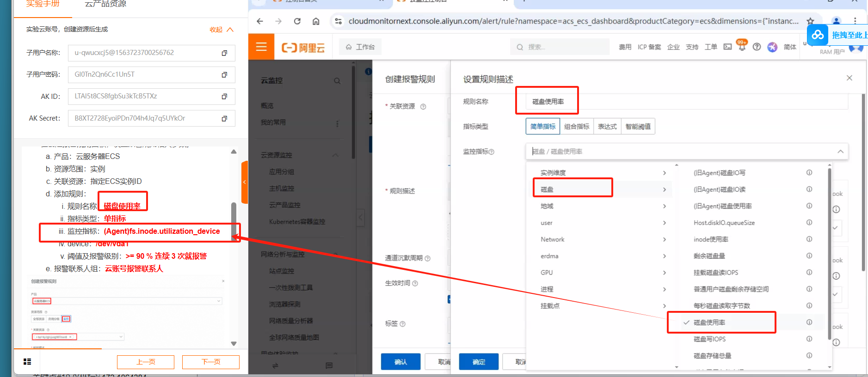Open Cloud Shell terminal icon
Image resolution: width=868 pixels, height=377 pixels.
pyautogui.click(x=728, y=47)
